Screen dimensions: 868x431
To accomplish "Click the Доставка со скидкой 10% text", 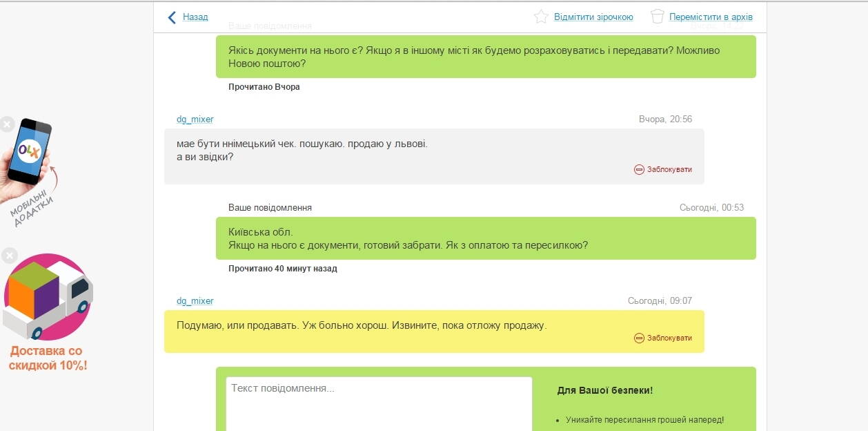I will 48,358.
